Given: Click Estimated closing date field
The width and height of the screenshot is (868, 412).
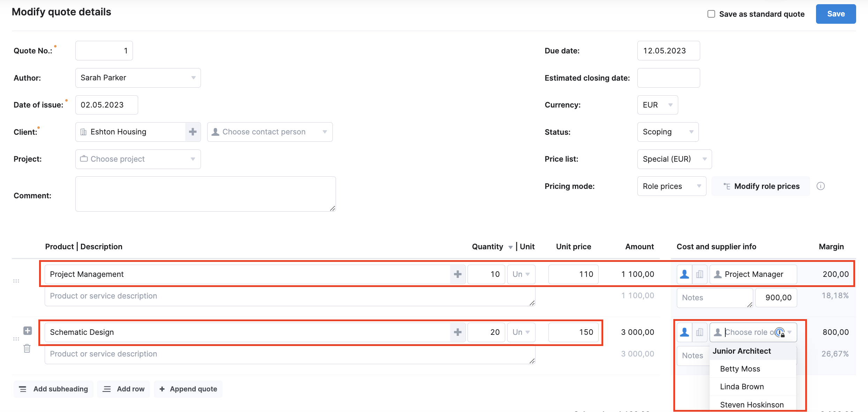Looking at the screenshot, I should click(668, 78).
